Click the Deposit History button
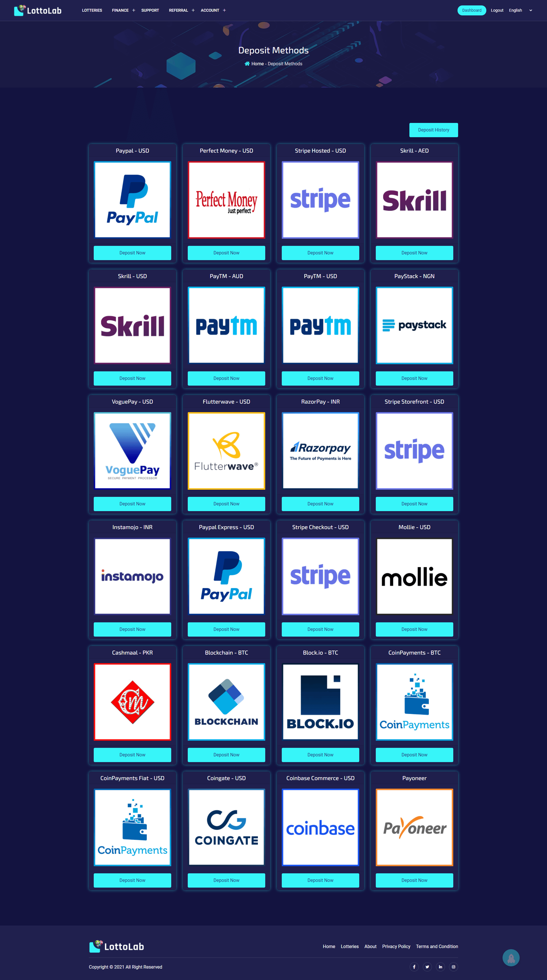 [x=433, y=129]
